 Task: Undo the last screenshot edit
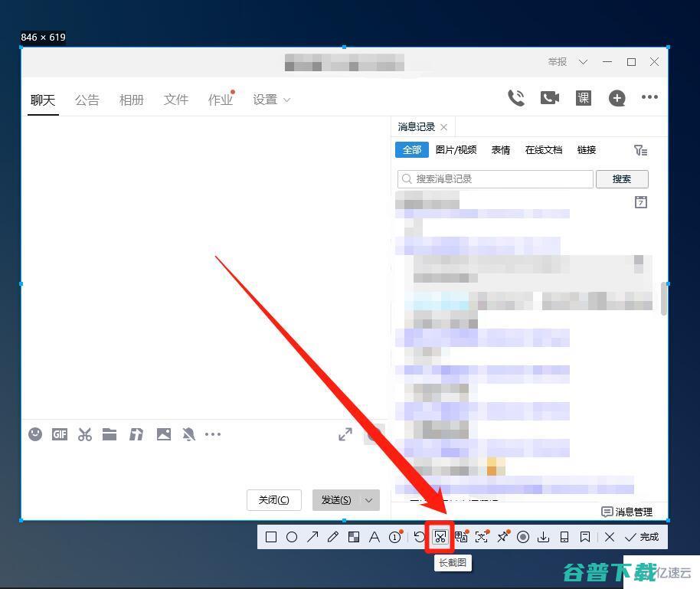pyautogui.click(x=419, y=537)
